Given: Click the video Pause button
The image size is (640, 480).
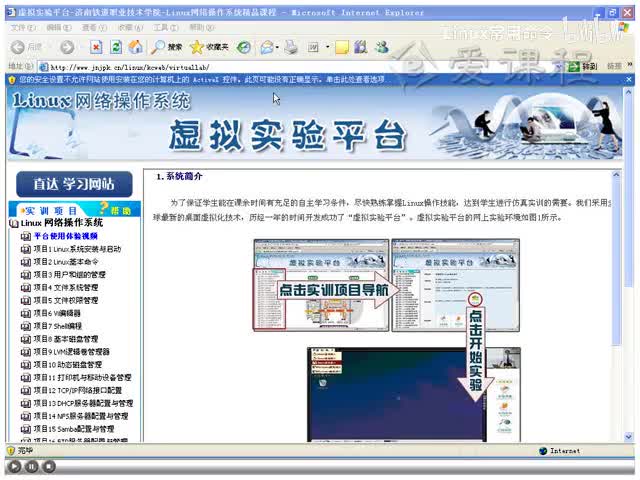Looking at the screenshot, I should tap(32, 467).
